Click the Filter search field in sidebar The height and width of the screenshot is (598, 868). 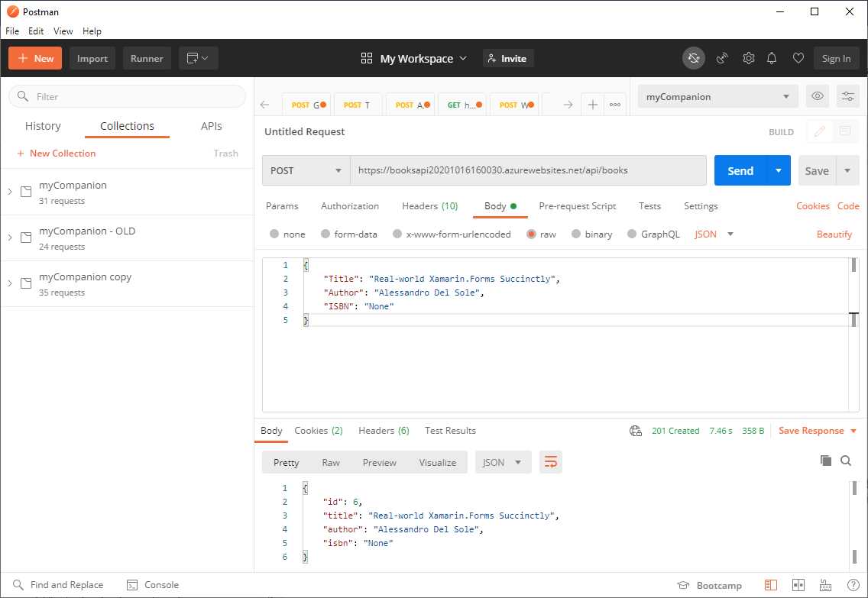pyautogui.click(x=126, y=96)
